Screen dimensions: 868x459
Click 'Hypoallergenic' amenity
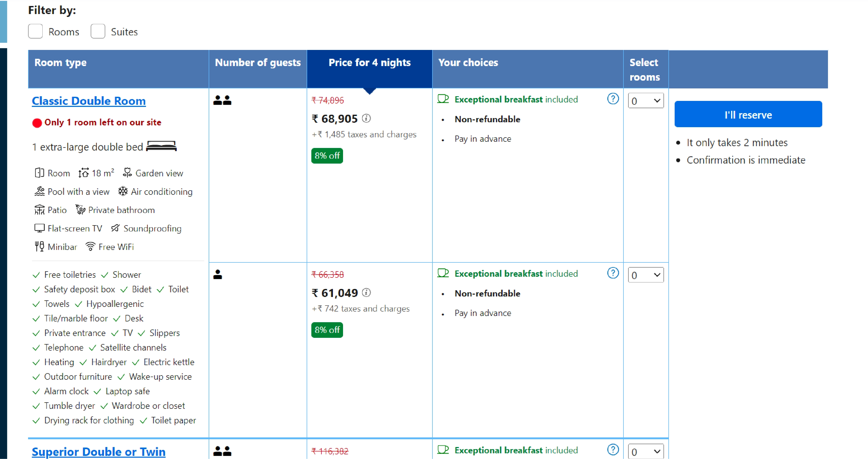(115, 304)
